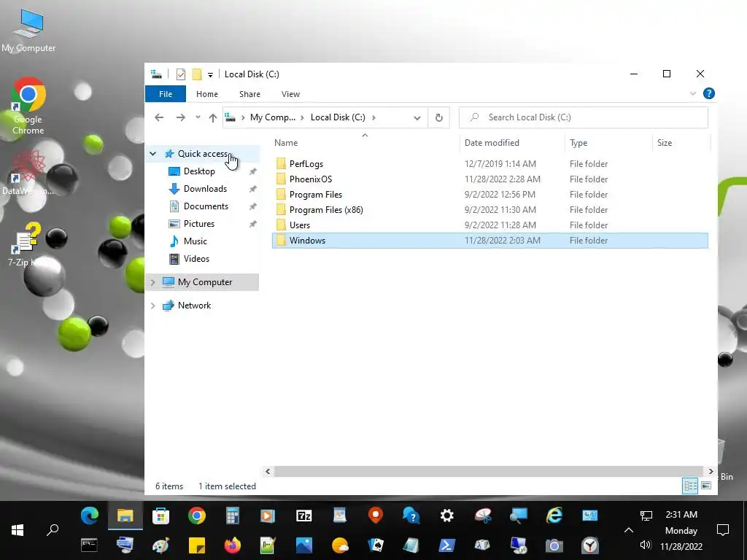747x560 pixels.
Task: Switch to the Home ribbon tab
Action: [x=206, y=94]
